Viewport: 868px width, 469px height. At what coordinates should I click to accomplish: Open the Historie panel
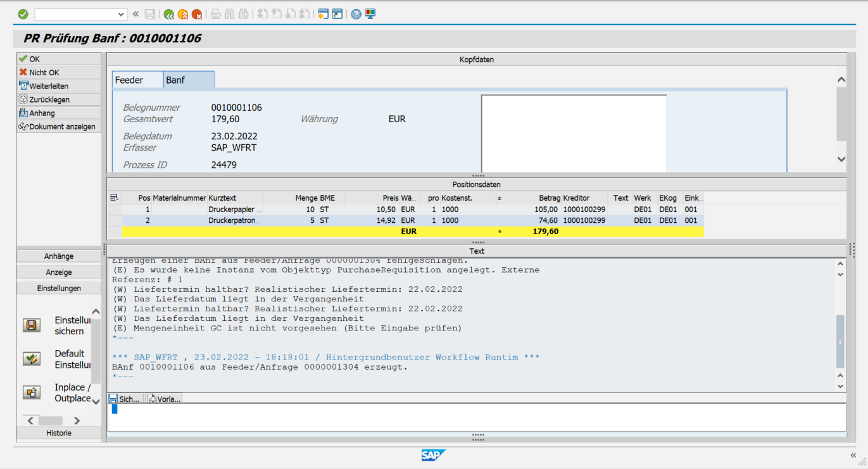pos(58,433)
